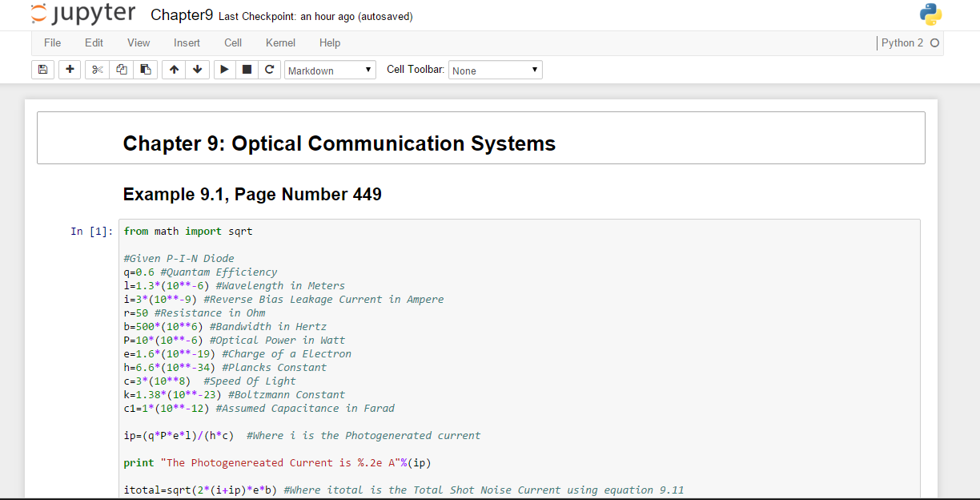Move selected cell up arrow

tap(174, 70)
